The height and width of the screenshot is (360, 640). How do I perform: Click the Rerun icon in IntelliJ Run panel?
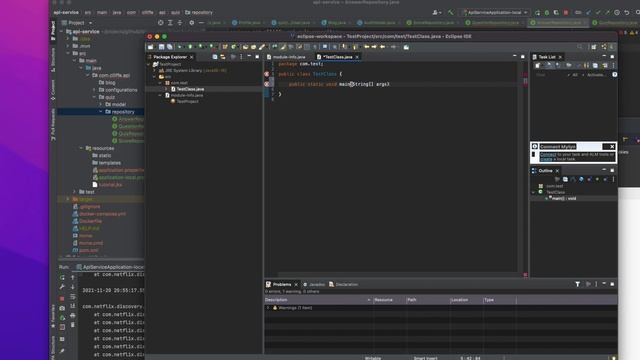point(62,278)
